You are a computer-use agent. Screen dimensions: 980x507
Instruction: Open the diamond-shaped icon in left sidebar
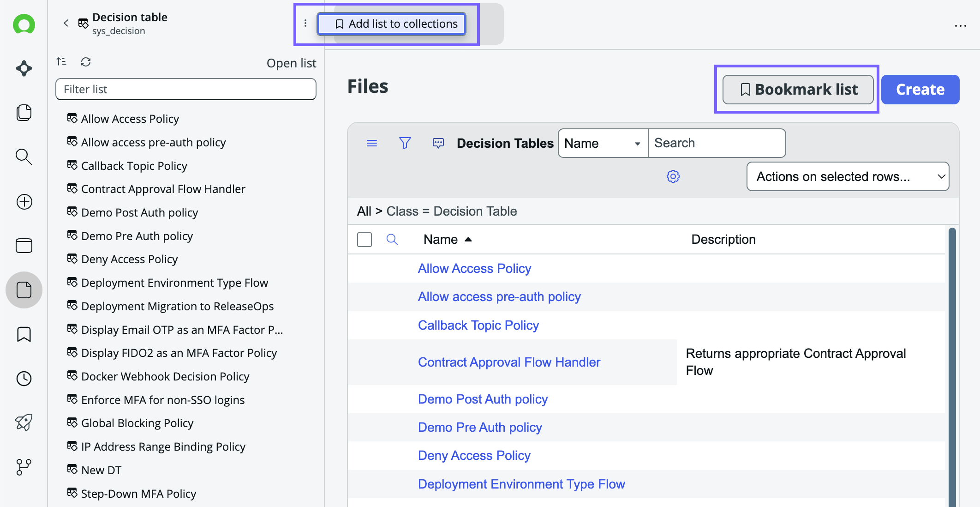coord(24,68)
